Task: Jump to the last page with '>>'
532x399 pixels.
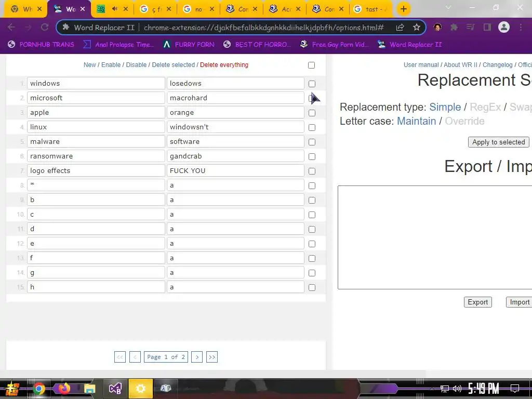Action: 212,357
